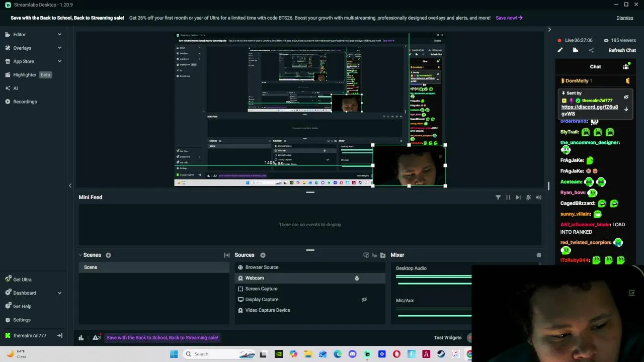The width and height of the screenshot is (644, 362).
Task: Mute event sounds in Mini Feed
Action: point(528,198)
